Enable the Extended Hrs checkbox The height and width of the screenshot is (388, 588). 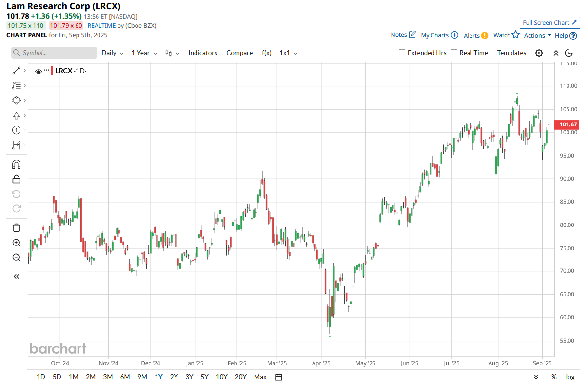[402, 53]
